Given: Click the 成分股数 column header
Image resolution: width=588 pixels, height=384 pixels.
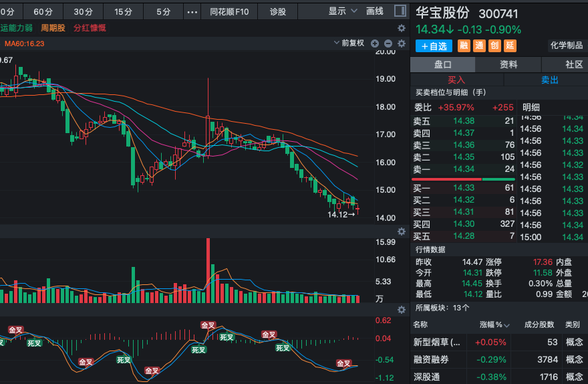Looking at the screenshot, I should pyautogui.click(x=539, y=324).
